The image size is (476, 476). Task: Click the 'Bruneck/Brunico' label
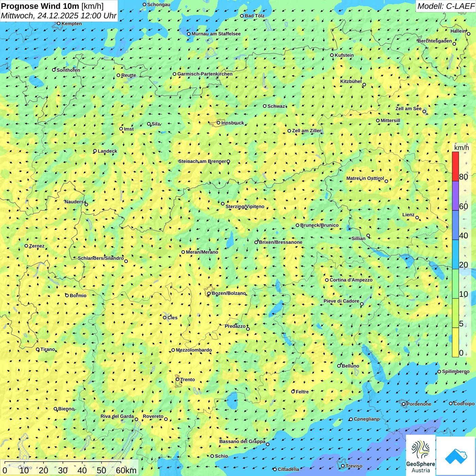point(320,225)
